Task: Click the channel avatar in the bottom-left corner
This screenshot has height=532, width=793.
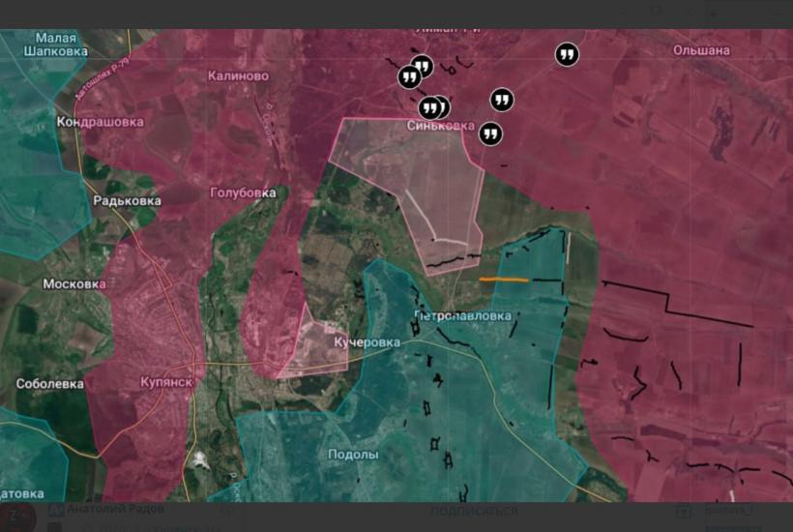Action: 16,516
